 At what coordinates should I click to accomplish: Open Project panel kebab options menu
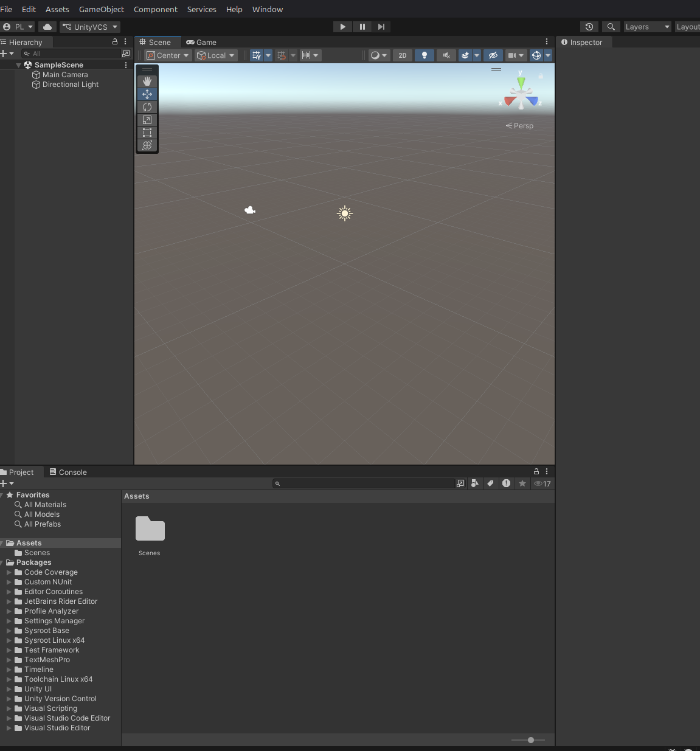(547, 471)
